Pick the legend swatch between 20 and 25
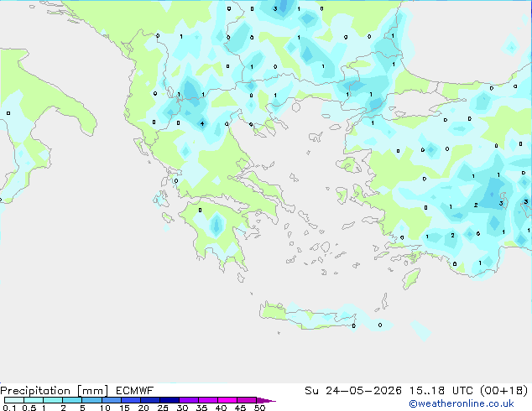532x411 pixels. pos(150,400)
